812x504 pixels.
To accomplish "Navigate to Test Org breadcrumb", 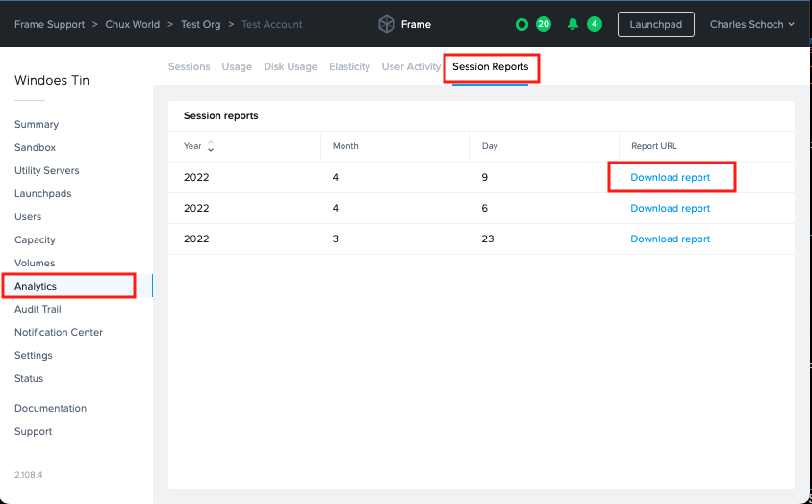I will 200,24.
